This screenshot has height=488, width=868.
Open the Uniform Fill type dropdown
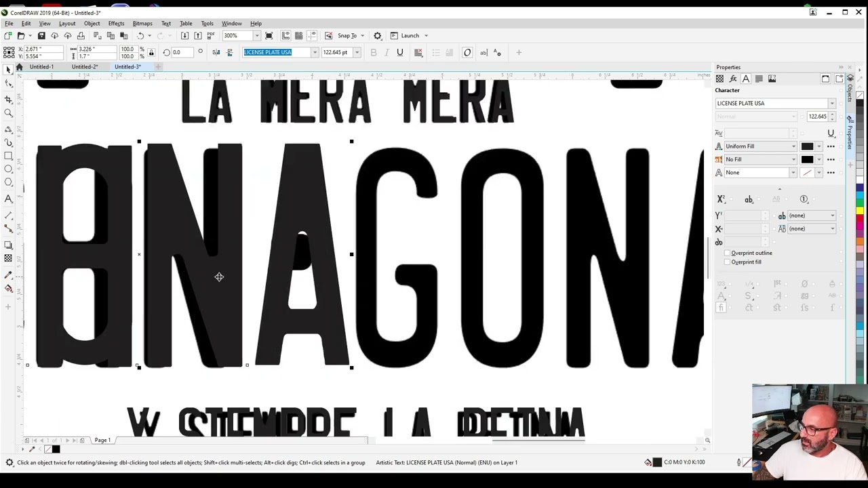[793, 146]
